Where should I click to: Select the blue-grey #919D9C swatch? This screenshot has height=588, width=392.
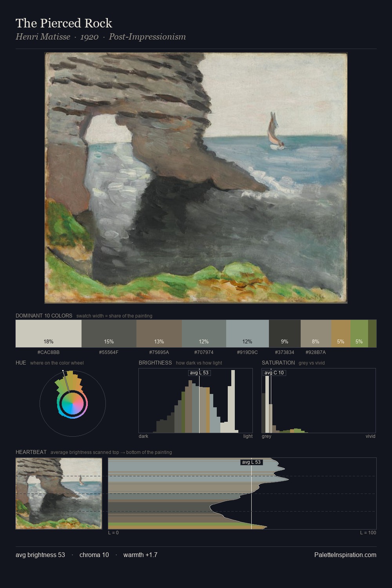tap(247, 334)
